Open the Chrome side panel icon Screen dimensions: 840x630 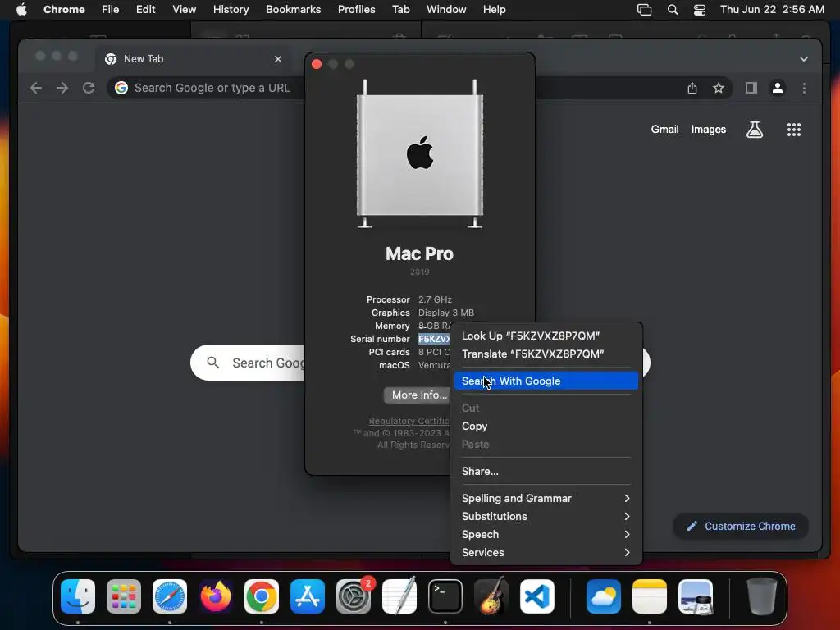[751, 88]
